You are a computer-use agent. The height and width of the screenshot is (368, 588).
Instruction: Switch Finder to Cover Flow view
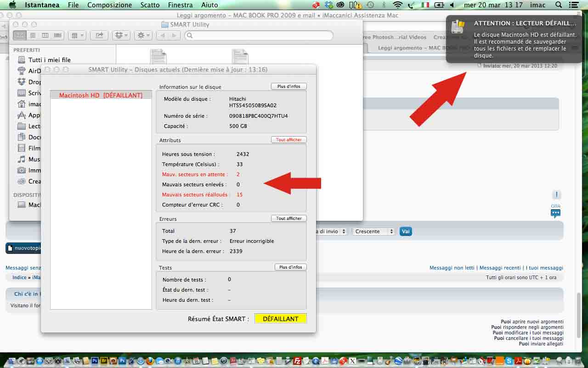click(57, 35)
